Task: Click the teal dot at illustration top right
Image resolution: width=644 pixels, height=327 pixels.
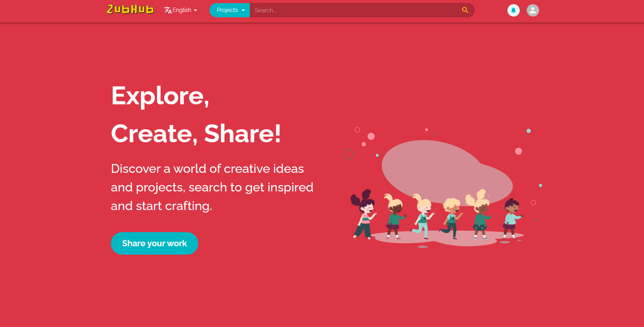Action: pos(529,131)
